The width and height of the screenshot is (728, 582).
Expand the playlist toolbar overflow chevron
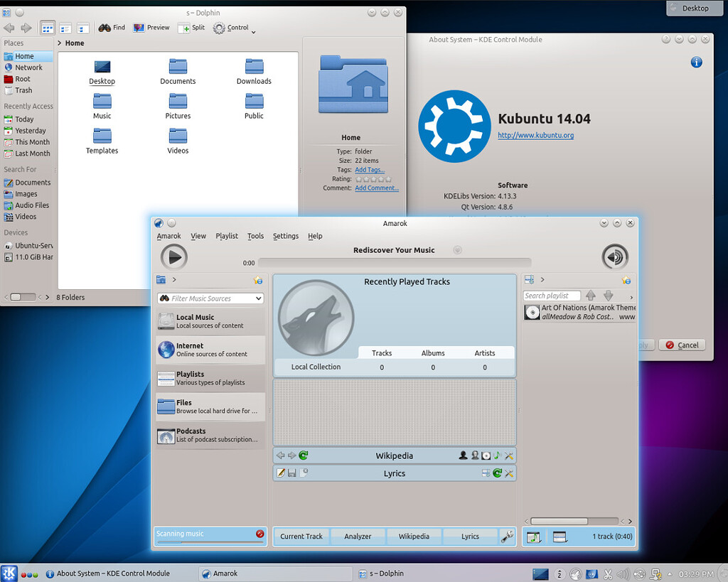pos(631,297)
